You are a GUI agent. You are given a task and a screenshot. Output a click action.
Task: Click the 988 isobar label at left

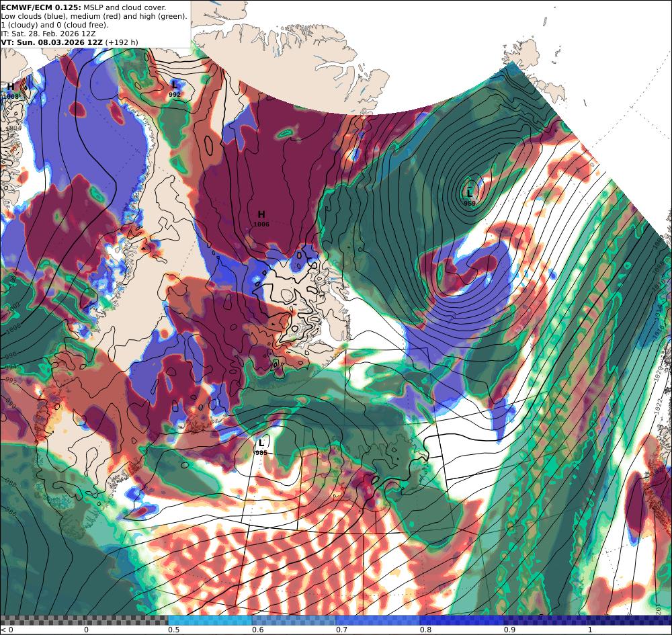pyautogui.click(x=11, y=483)
